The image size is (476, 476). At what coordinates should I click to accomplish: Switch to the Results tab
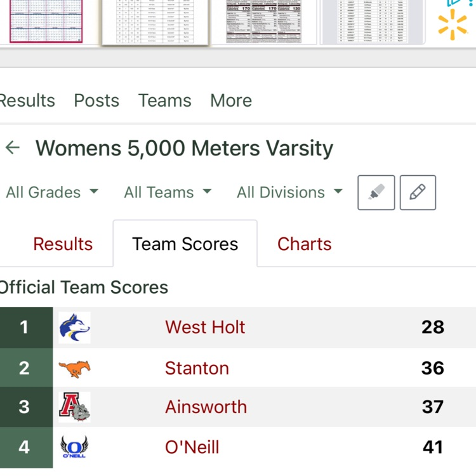tap(63, 244)
